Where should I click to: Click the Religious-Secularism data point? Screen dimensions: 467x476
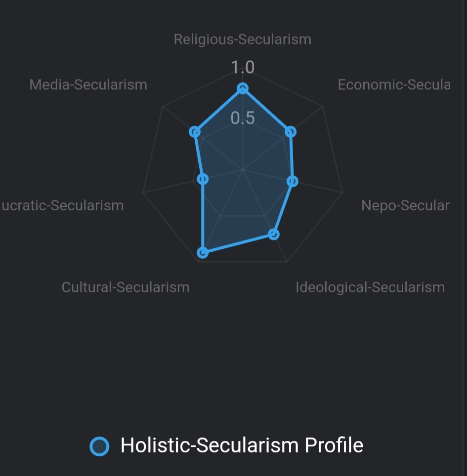pyautogui.click(x=242, y=89)
